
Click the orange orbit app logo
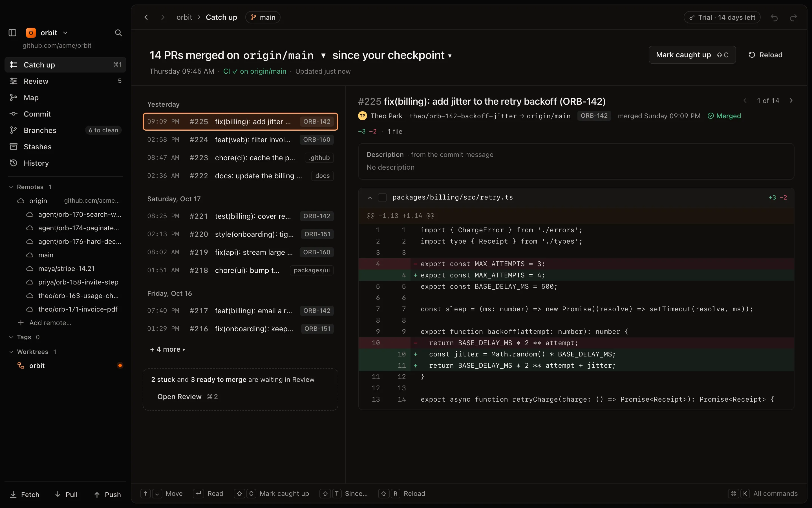[30, 32]
